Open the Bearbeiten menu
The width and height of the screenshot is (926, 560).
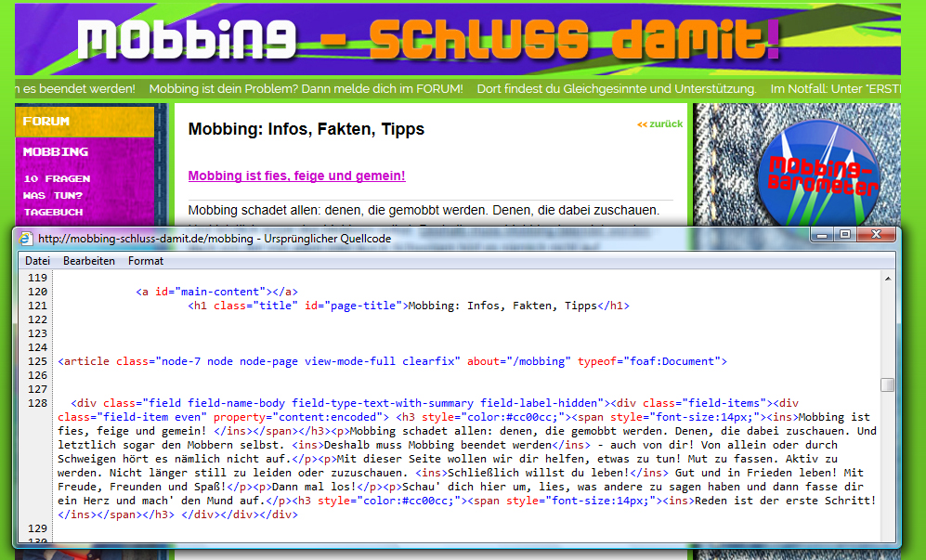[89, 261]
